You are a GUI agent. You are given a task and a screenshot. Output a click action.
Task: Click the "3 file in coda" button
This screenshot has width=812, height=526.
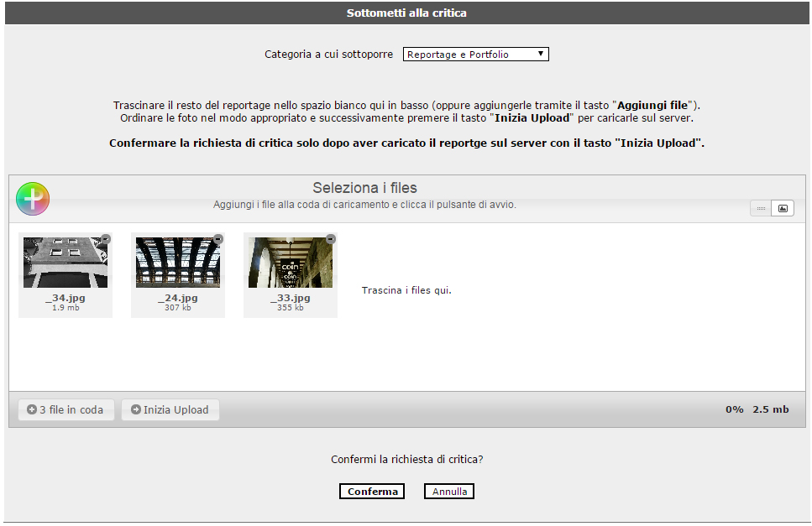pos(65,409)
